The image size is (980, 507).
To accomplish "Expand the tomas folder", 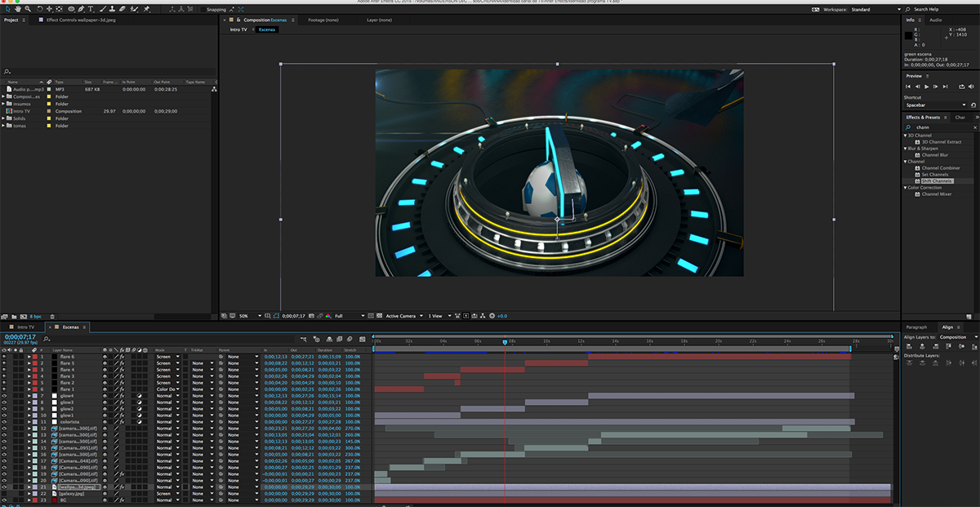I will click(4, 126).
